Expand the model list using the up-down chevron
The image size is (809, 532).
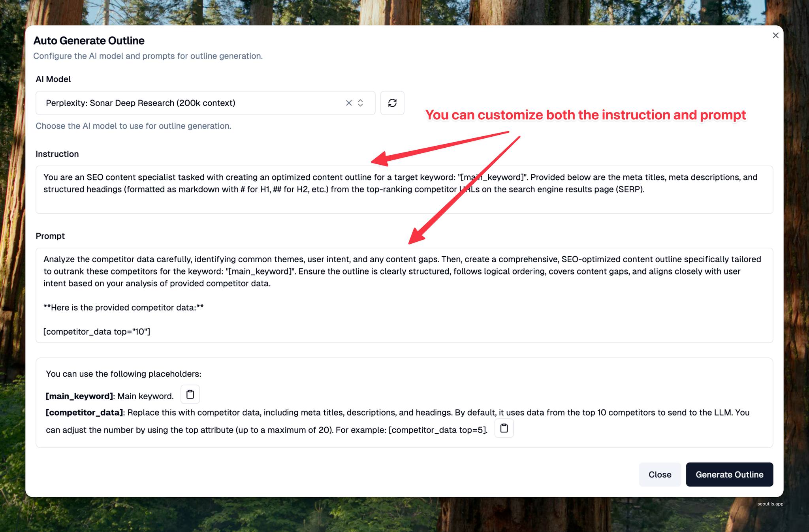pyautogui.click(x=360, y=103)
